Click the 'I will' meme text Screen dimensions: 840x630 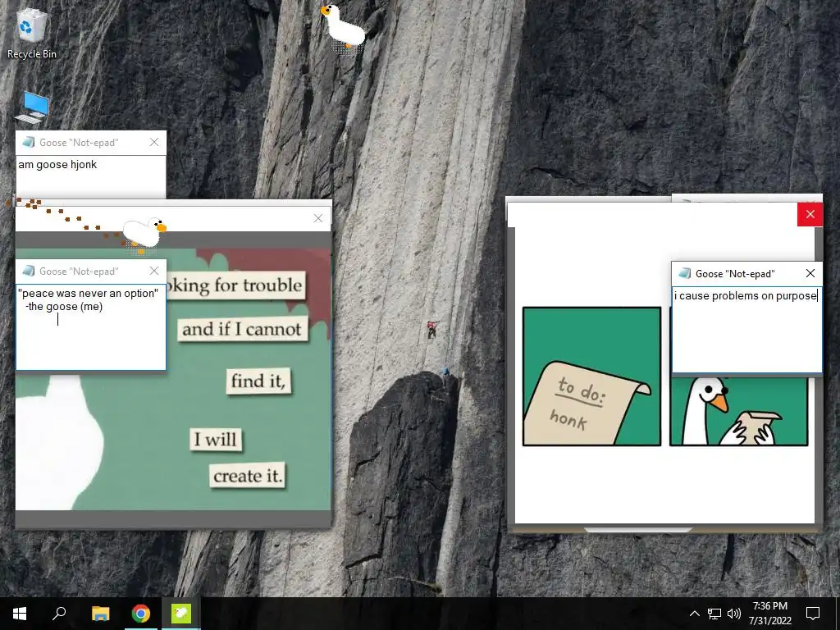point(216,440)
